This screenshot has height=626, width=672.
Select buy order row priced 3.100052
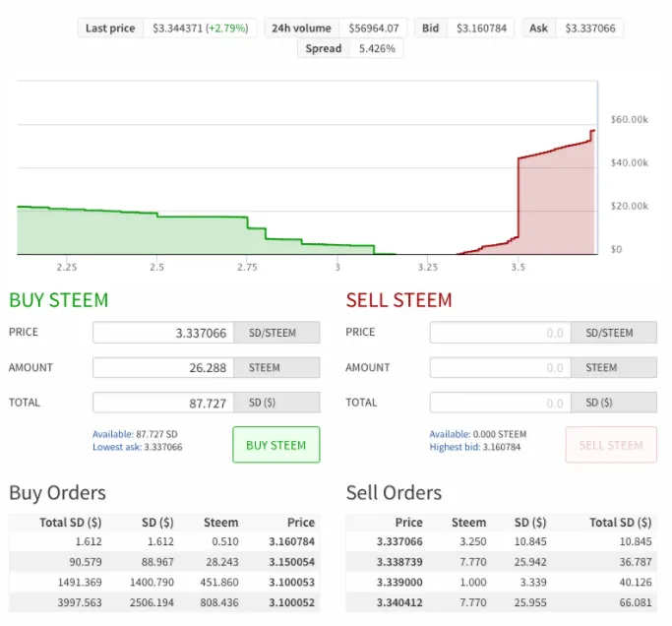coord(164,602)
